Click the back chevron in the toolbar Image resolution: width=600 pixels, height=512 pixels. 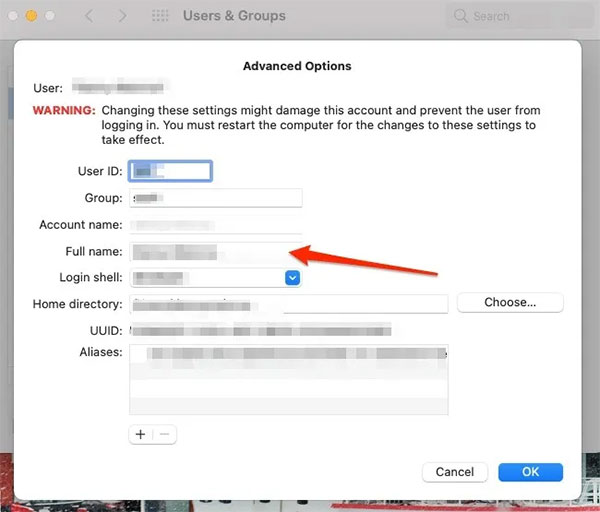(88, 16)
